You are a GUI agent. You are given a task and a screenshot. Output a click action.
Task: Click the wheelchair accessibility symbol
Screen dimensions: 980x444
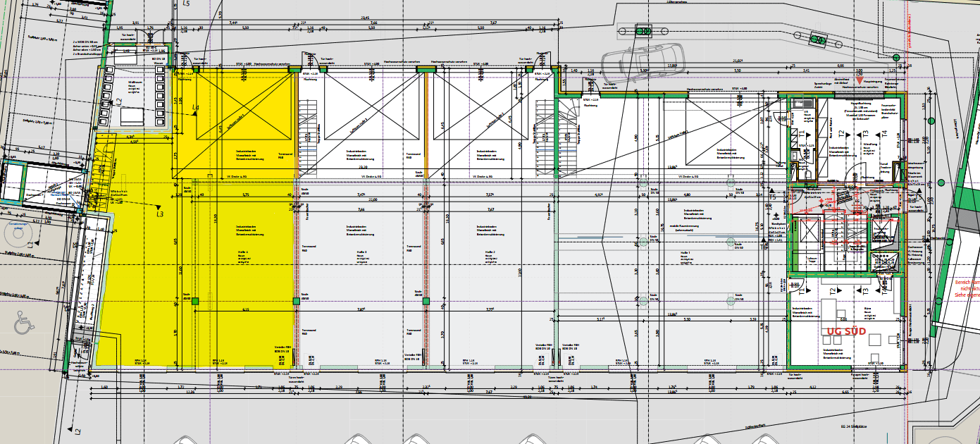(24, 323)
